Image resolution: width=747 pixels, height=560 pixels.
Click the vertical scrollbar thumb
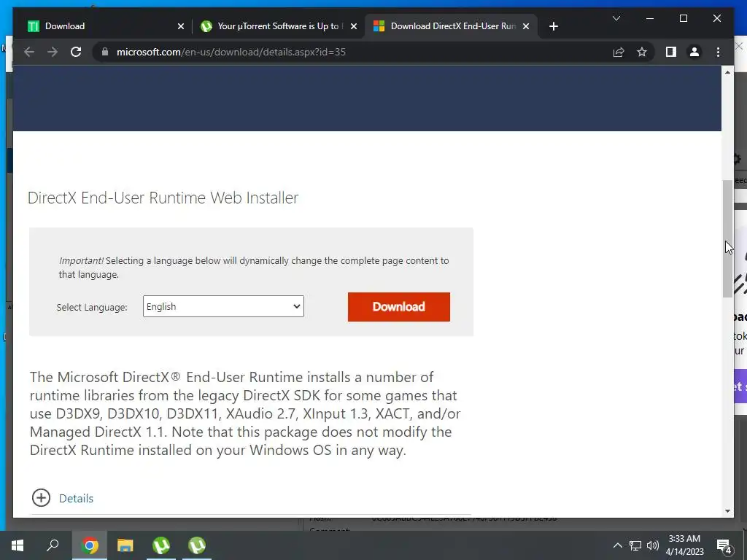point(727,238)
